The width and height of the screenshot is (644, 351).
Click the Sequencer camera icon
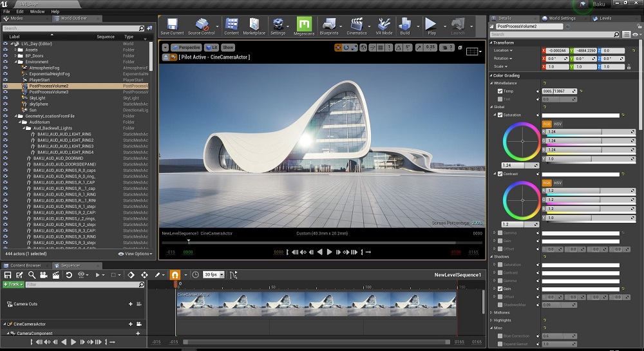tap(44, 274)
